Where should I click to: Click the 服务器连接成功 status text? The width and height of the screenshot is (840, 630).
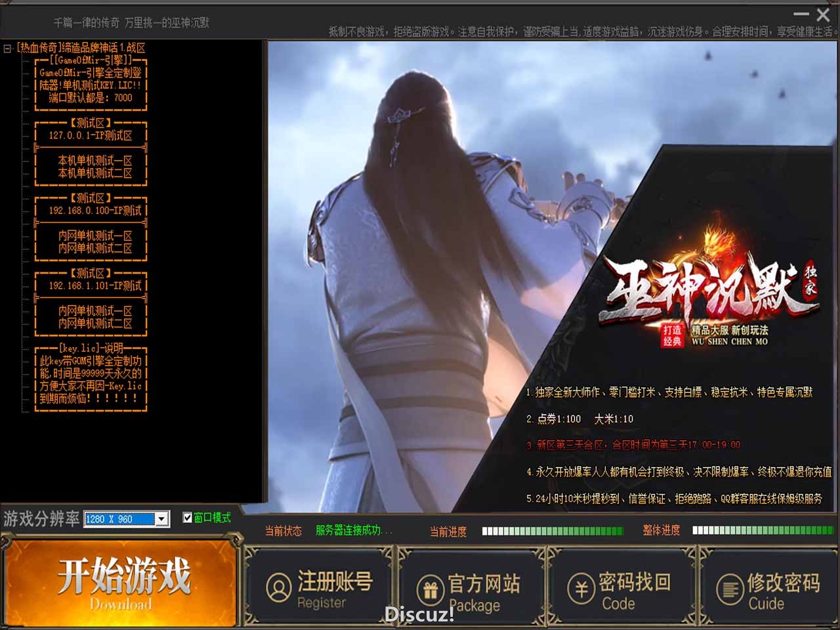click(x=354, y=530)
